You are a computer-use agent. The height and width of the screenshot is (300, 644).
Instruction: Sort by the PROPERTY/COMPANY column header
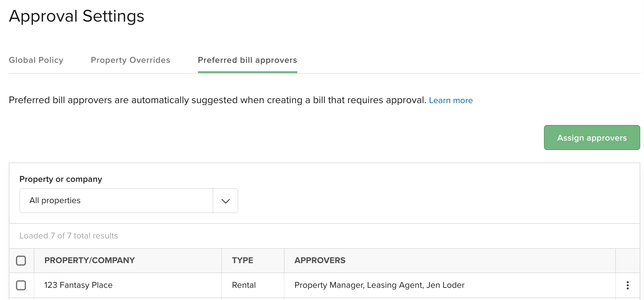point(90,260)
